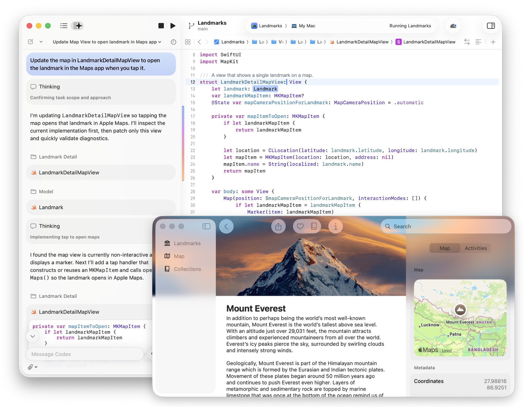Open related items with the grid icon

[x=188, y=42]
